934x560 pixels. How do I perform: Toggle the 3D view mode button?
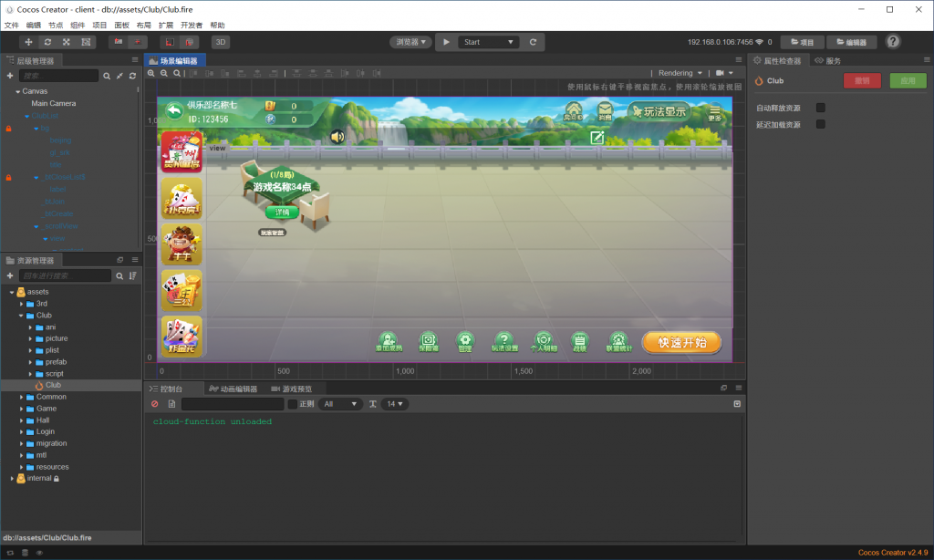[x=221, y=42]
